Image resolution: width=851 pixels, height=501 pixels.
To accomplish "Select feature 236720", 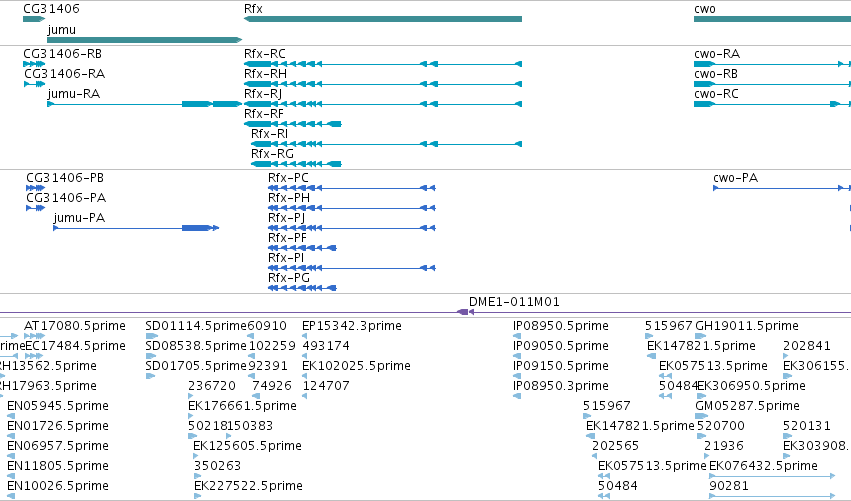I will (212, 386).
